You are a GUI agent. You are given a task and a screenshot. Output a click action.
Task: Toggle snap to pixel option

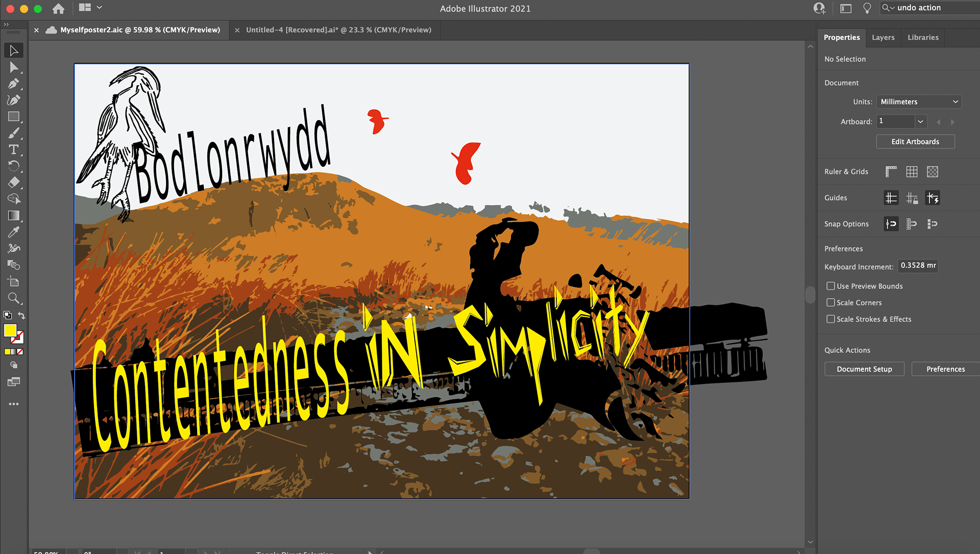point(933,224)
